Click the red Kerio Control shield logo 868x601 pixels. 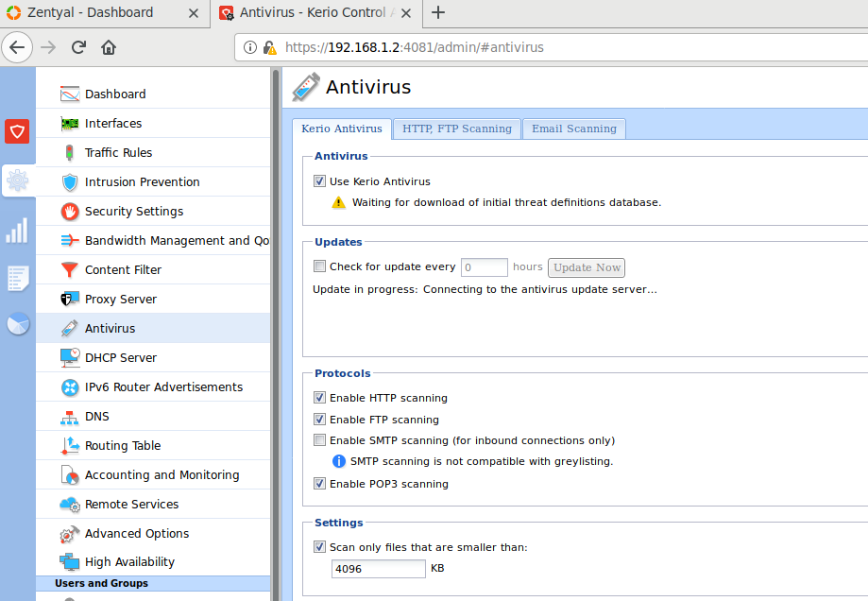[x=17, y=131]
